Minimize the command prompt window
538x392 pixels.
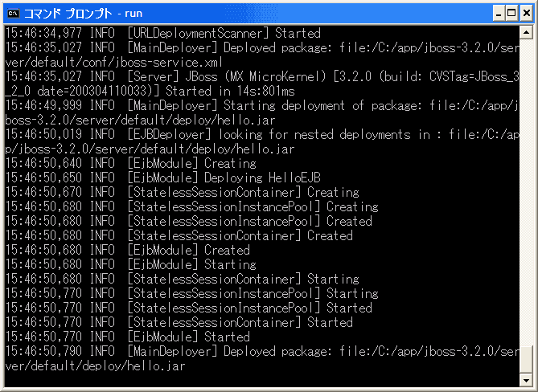coord(499,14)
